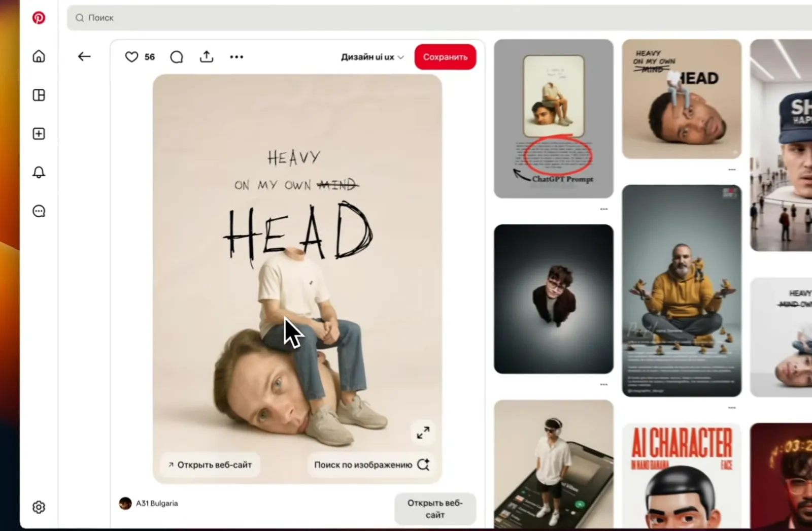Open the three-dot more options menu
The image size is (812, 531).
pos(236,57)
